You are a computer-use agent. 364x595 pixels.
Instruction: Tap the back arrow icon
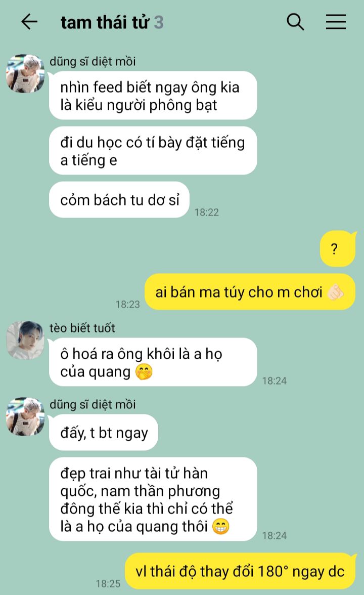(29, 22)
